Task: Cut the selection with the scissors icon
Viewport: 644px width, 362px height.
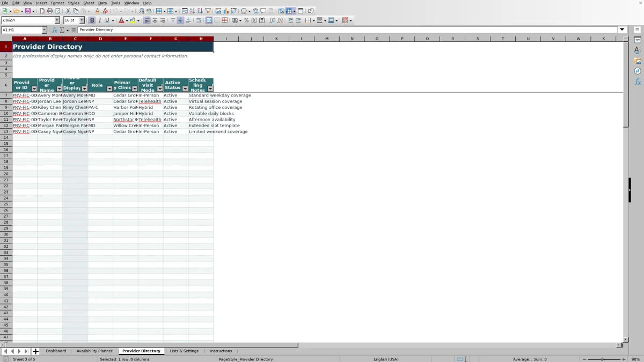Action: (68, 11)
